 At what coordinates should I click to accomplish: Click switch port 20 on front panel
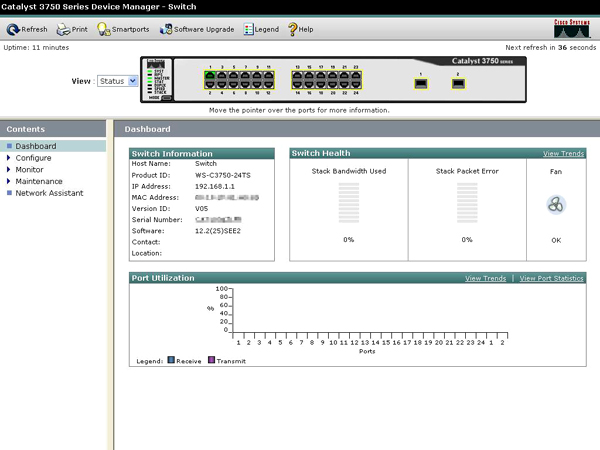[333, 84]
